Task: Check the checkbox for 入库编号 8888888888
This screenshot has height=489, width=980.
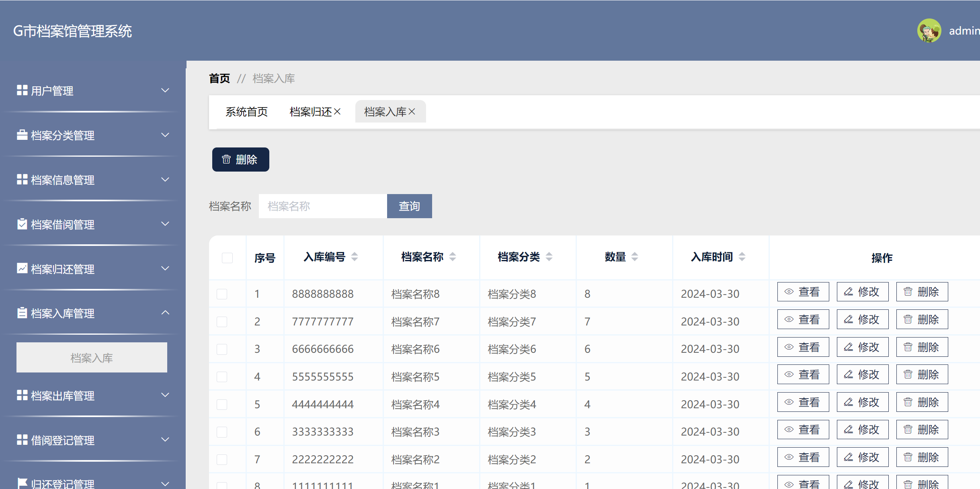Action: tap(222, 294)
